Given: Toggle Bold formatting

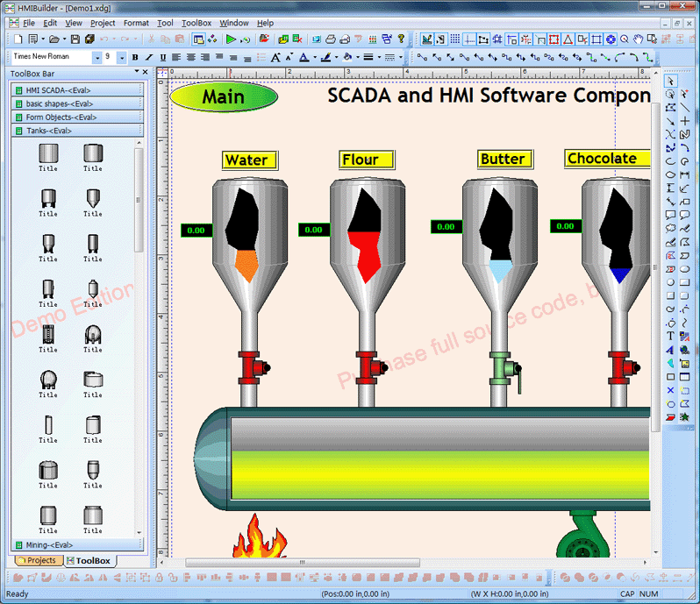Looking at the screenshot, I should click(135, 57).
